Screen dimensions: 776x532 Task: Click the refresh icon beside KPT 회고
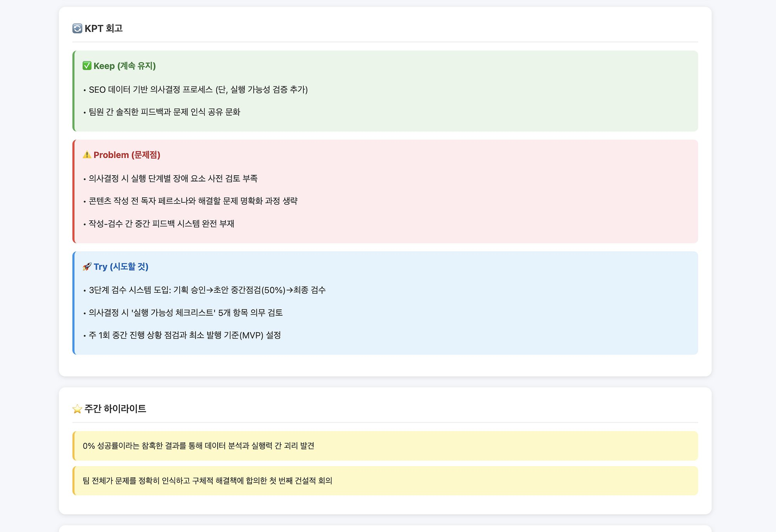click(x=77, y=28)
